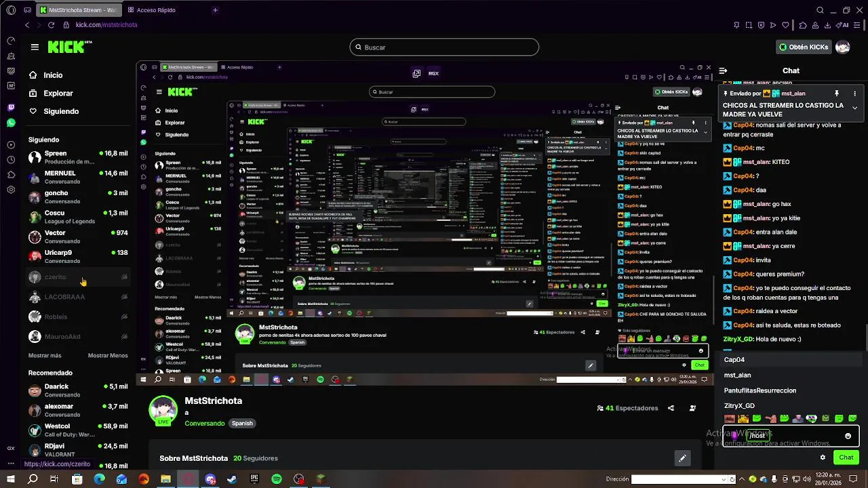Open a new browser tab
Image resolution: width=868 pixels, height=488 pixels.
click(x=215, y=10)
